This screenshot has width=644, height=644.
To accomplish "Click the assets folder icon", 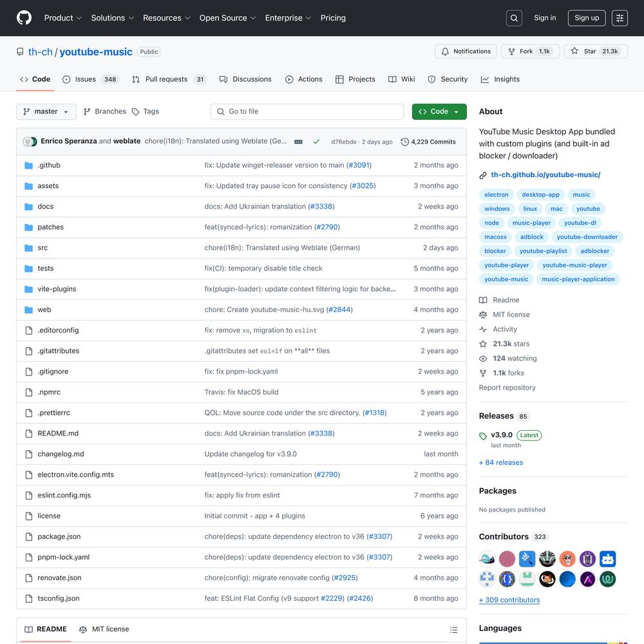I will point(28,186).
